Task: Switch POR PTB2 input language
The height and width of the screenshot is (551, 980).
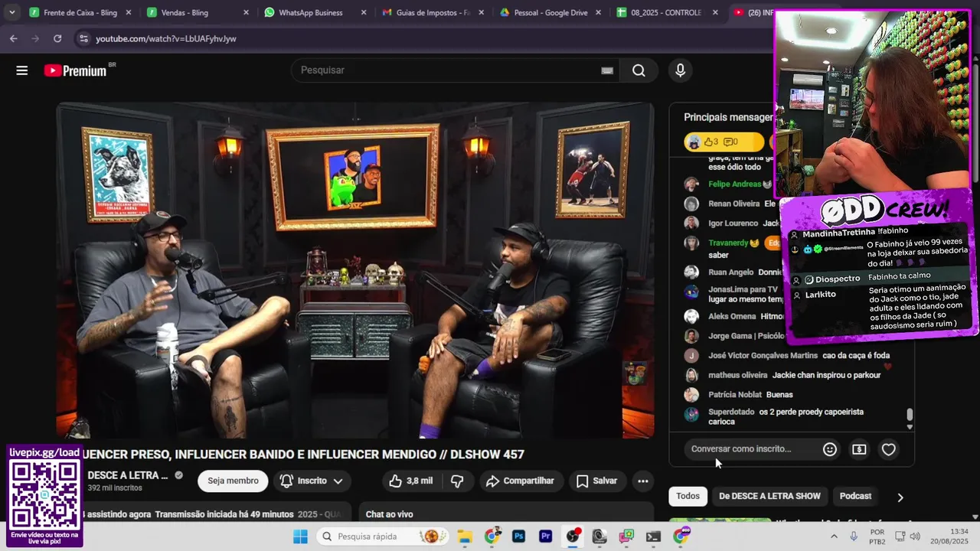Action: pyautogui.click(x=877, y=536)
